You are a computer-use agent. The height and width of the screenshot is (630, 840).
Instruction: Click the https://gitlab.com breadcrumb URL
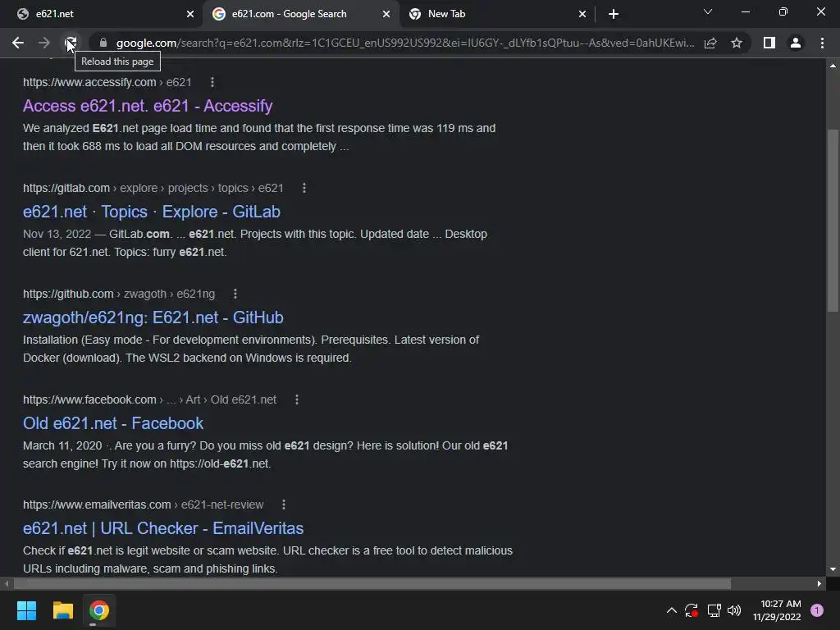[x=66, y=188]
